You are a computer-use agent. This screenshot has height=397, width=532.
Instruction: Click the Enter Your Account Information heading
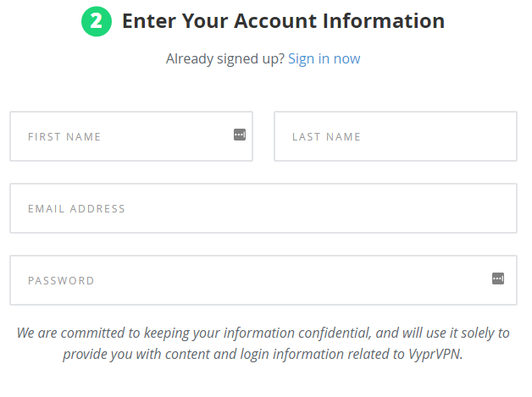(283, 21)
